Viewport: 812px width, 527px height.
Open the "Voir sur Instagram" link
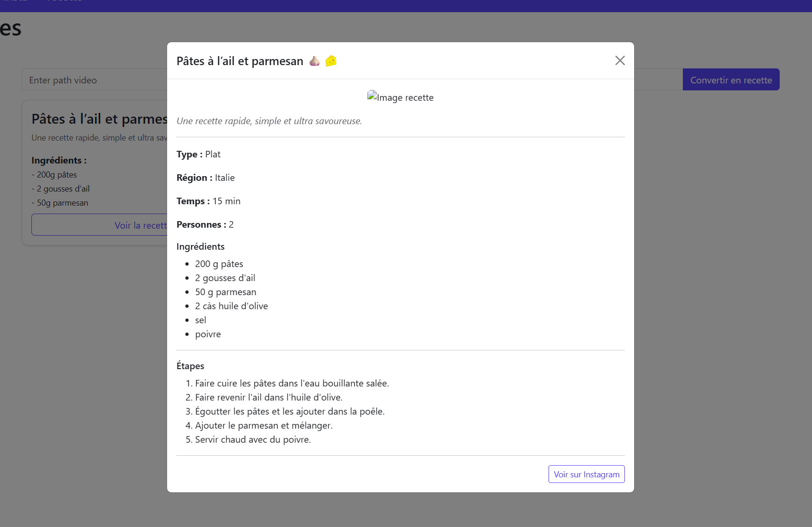pos(586,474)
